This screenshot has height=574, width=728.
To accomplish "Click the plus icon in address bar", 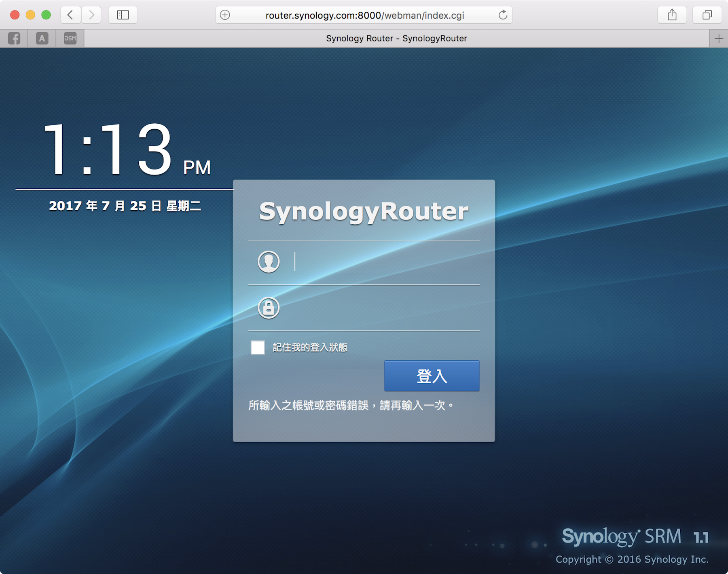I will [225, 15].
